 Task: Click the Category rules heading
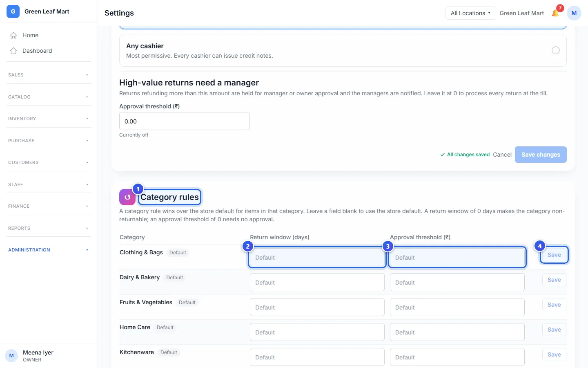[169, 197]
